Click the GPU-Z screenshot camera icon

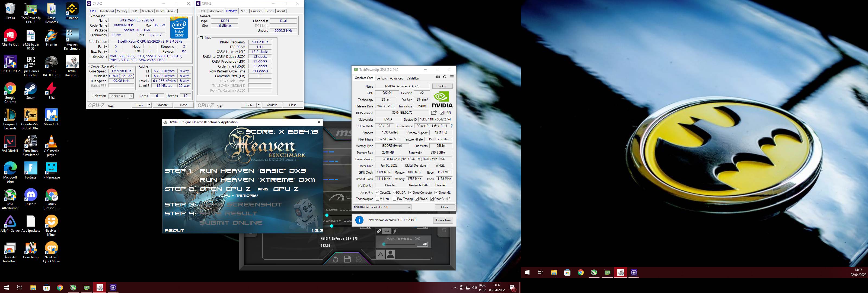[438, 77]
